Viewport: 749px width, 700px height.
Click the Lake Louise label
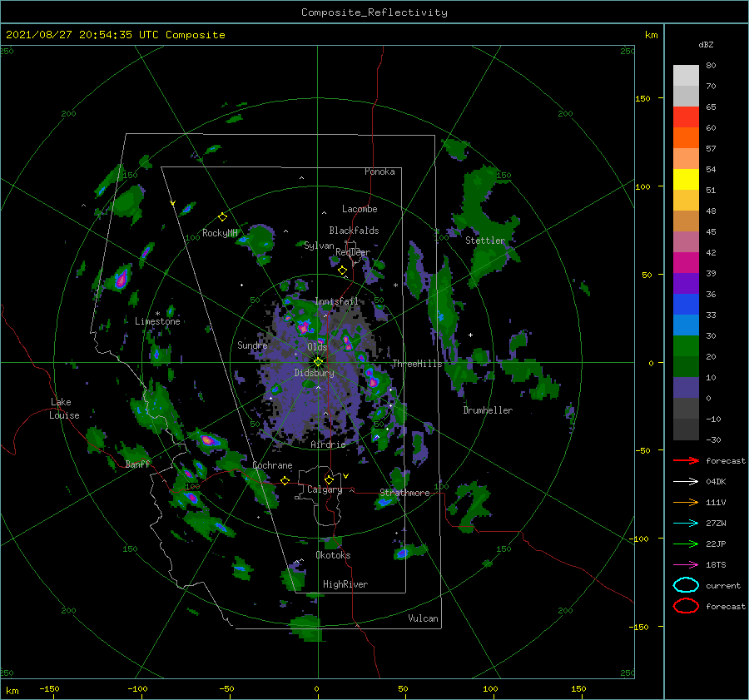pos(64,409)
